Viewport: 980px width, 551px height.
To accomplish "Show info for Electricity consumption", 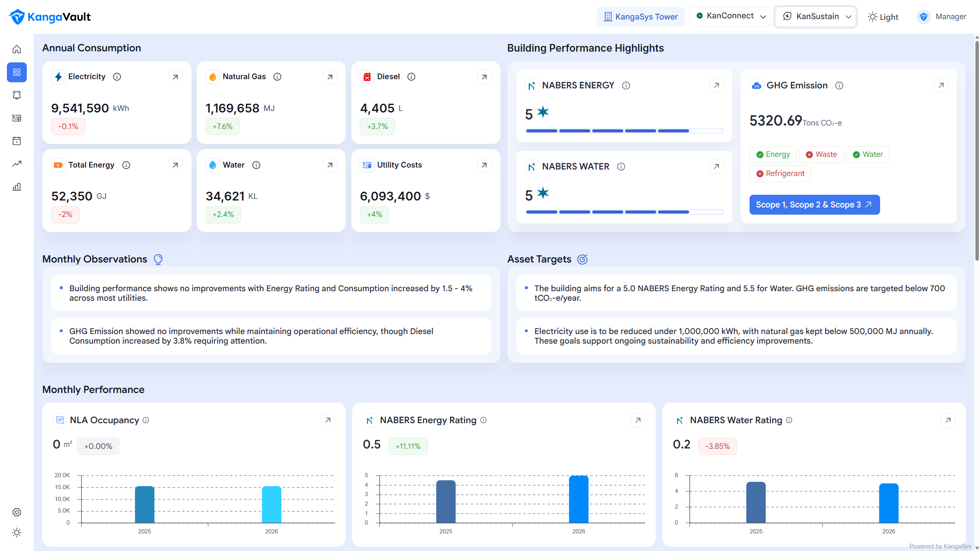I will click(x=117, y=77).
